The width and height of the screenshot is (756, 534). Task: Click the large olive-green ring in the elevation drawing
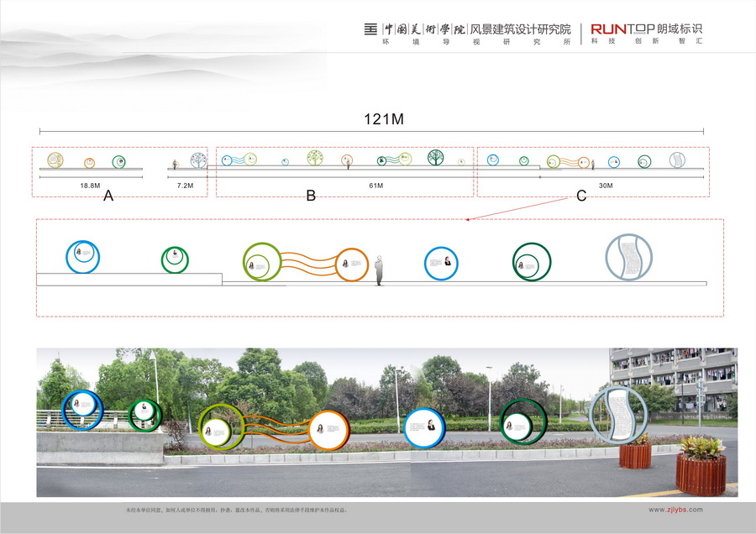pos(262,262)
